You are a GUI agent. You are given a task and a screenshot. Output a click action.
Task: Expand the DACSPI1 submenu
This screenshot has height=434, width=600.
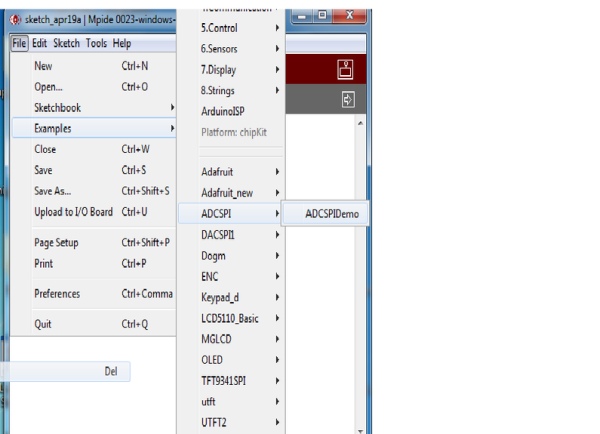tap(232, 235)
